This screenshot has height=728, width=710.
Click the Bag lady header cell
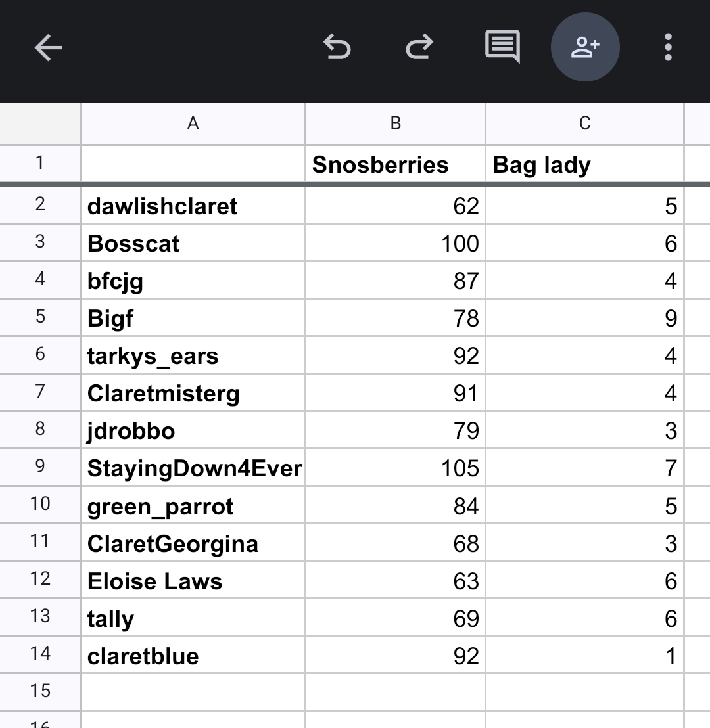click(x=584, y=164)
